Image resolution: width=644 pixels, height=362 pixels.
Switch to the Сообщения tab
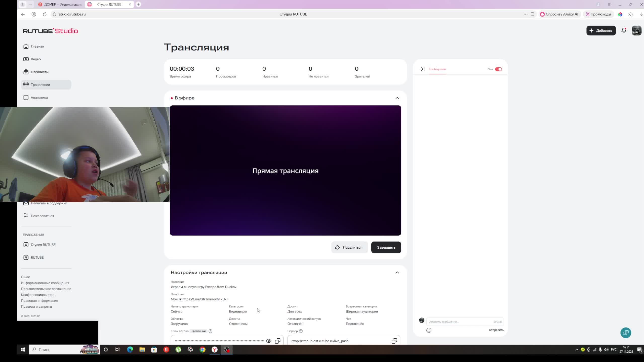coord(437,69)
